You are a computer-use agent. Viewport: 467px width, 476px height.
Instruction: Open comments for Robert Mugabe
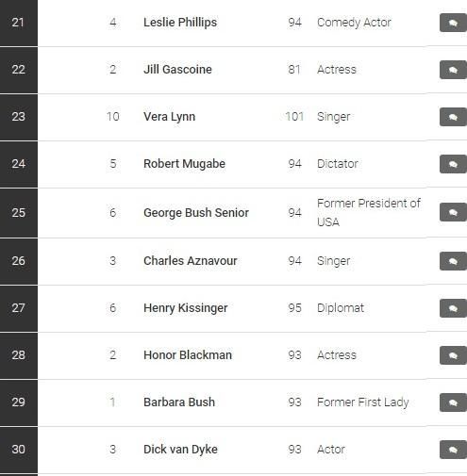tap(453, 164)
